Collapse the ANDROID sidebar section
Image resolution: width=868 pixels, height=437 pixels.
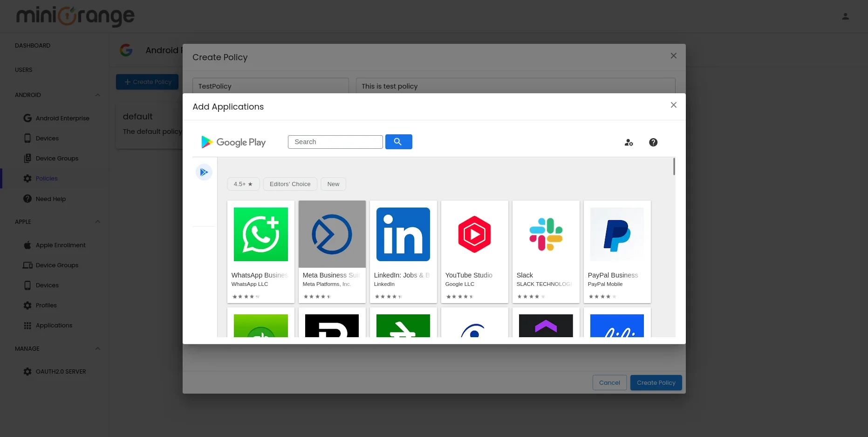98,95
